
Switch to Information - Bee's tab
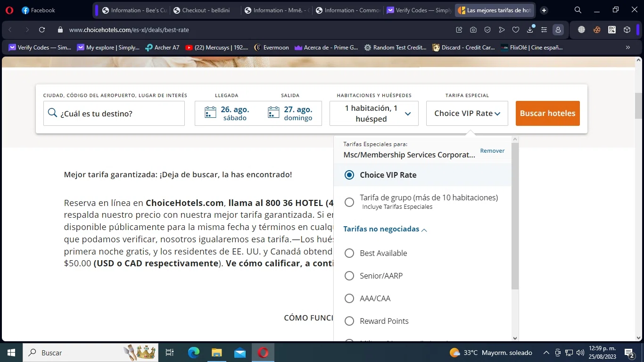tap(133, 10)
